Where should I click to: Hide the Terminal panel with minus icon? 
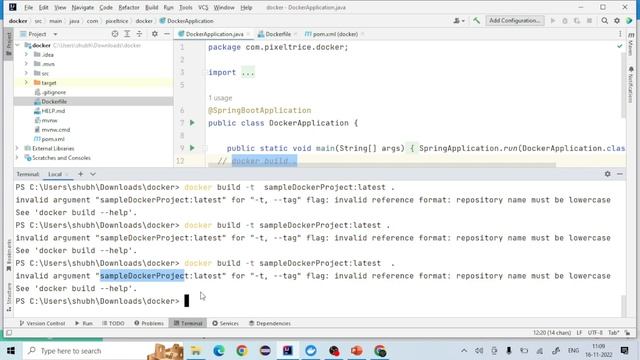pyautogui.click(x=620, y=174)
